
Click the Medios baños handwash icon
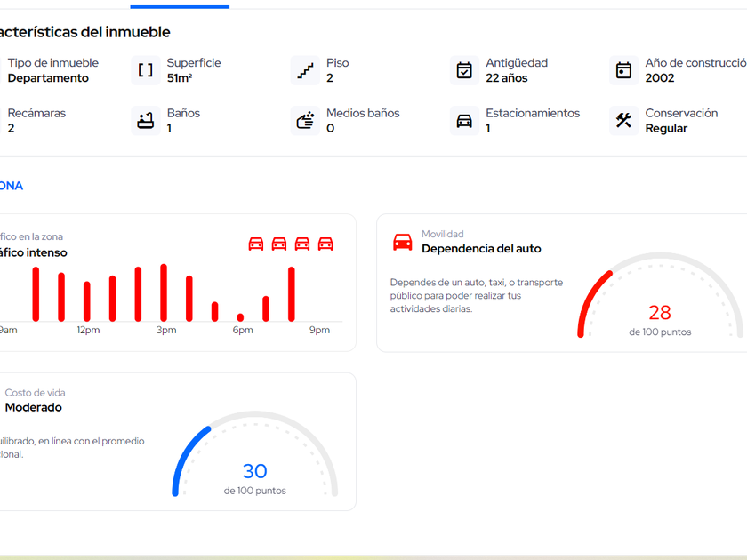point(305,121)
